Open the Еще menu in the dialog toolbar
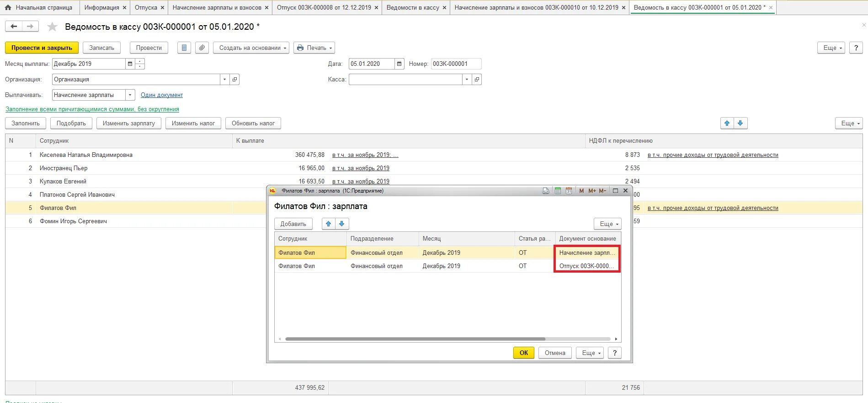Viewport: 868px width, 403px height. tap(607, 224)
